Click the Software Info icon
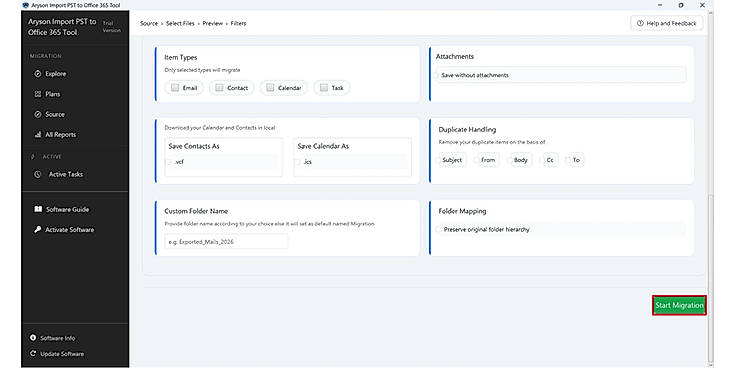This screenshot has width=736, height=368. [33, 338]
